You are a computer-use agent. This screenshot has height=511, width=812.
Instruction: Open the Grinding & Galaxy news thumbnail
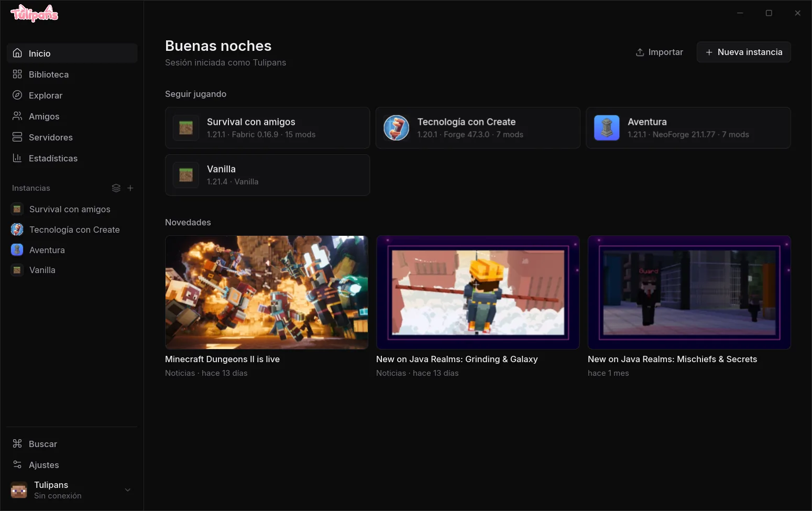point(478,292)
